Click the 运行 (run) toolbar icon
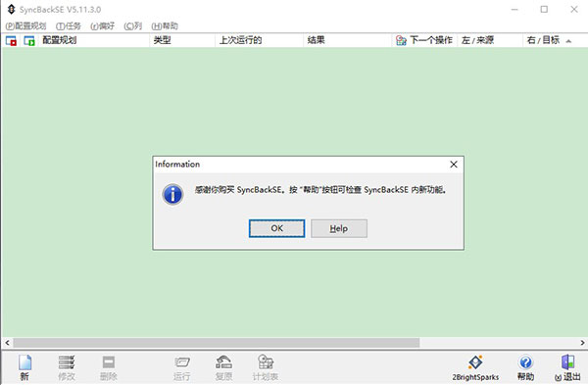Screen dimensions: 588x385 182,367
